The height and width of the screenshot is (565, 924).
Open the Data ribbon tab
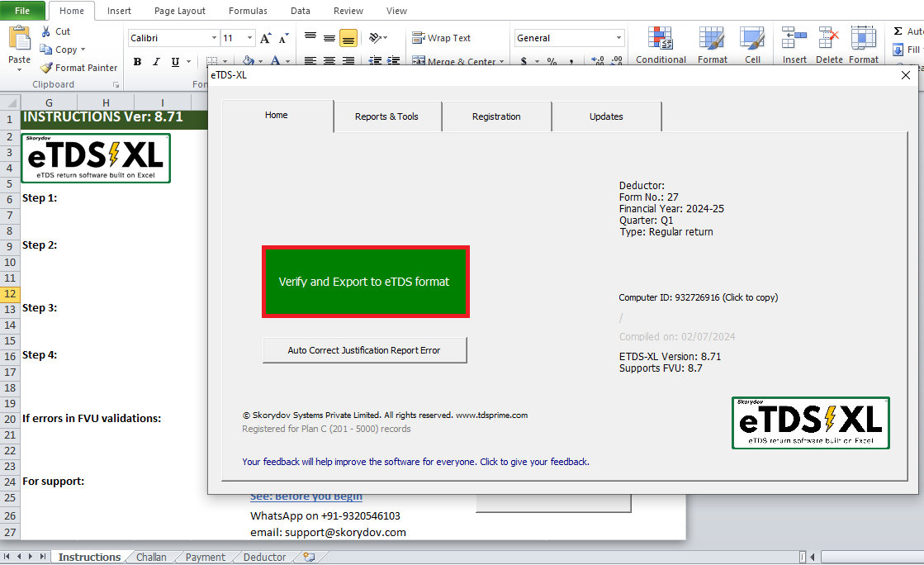tap(301, 11)
